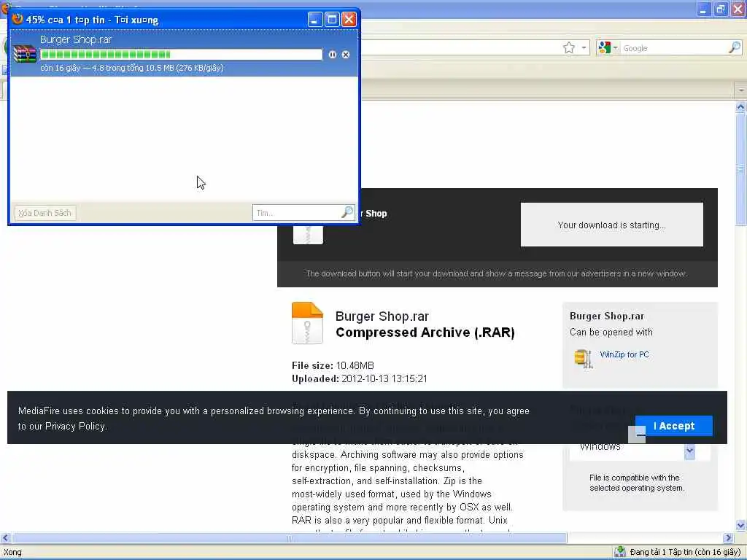Pause the Burger Shop.rar download
Viewport: 747px width, 560px height.
click(332, 55)
